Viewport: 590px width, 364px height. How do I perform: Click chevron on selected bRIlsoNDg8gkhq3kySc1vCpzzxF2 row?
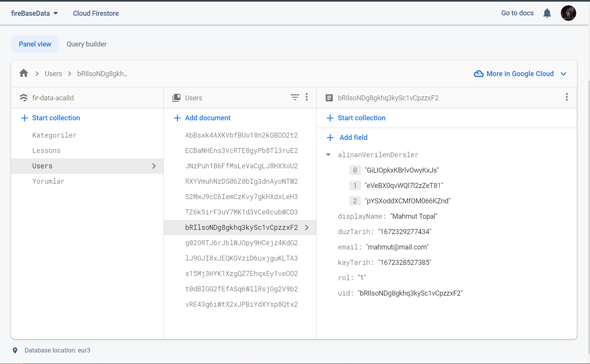[306, 228]
